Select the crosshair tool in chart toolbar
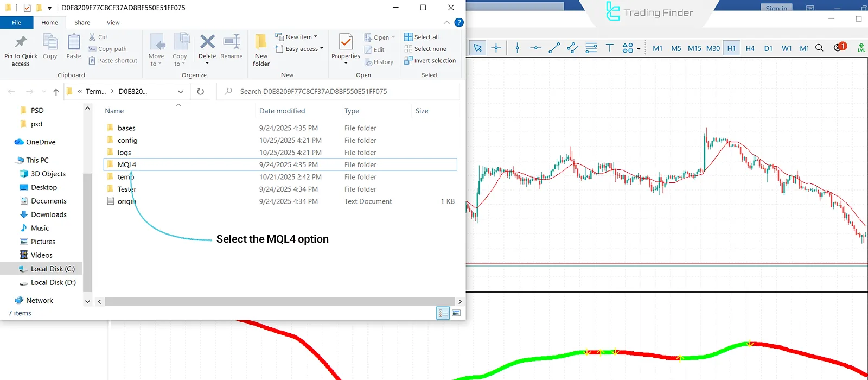Viewport: 868px width, 380px height. point(496,48)
